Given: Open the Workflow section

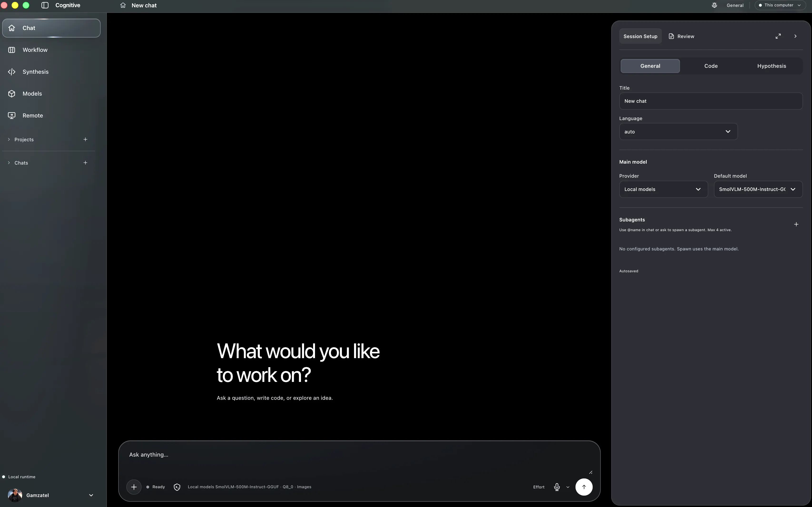Looking at the screenshot, I should pyautogui.click(x=51, y=50).
